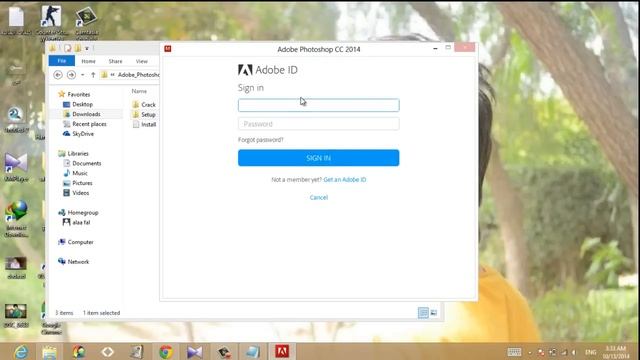Select Homegroup in the navigation pane
This screenshot has width=640, height=360.
point(82,213)
